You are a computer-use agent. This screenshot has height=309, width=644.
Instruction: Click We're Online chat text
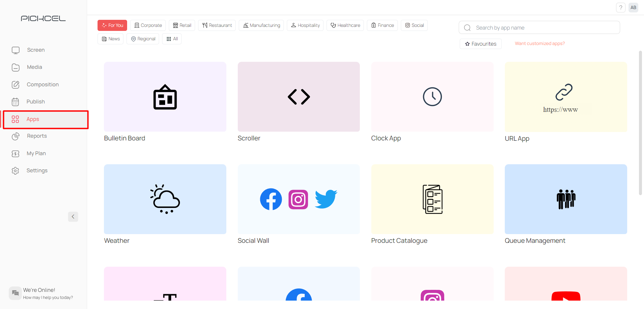click(x=39, y=290)
